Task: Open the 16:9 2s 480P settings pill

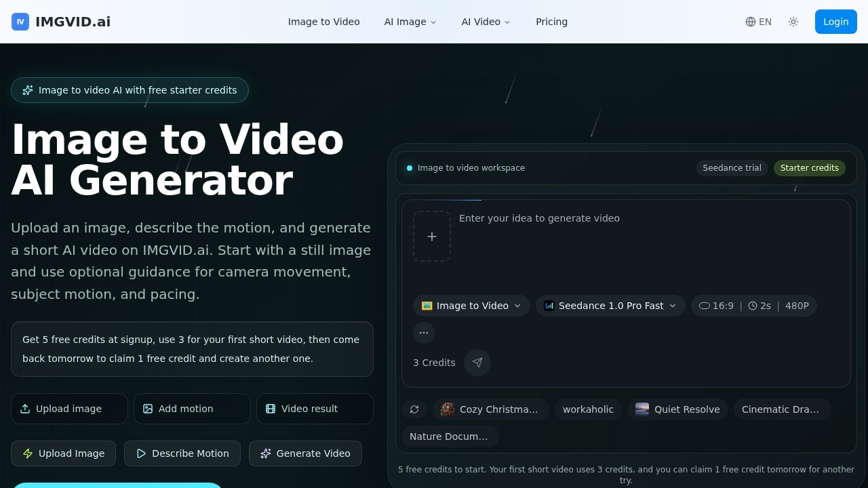Action: 754,306
